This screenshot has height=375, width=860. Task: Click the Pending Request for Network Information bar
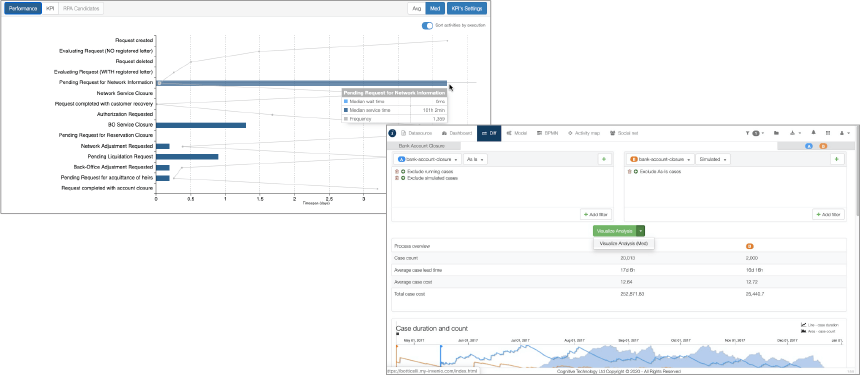[301, 83]
